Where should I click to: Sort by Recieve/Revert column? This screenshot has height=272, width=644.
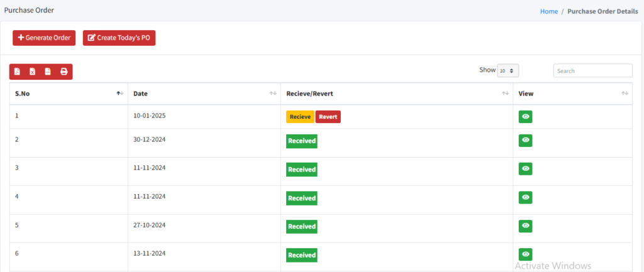[x=505, y=94]
